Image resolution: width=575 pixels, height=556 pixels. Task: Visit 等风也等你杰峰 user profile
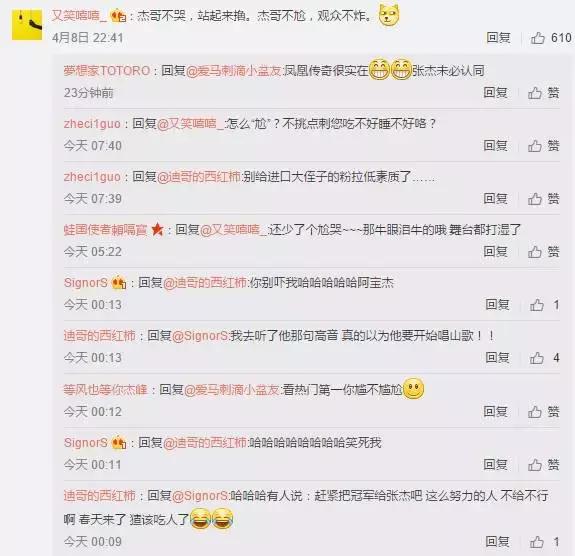(105, 389)
